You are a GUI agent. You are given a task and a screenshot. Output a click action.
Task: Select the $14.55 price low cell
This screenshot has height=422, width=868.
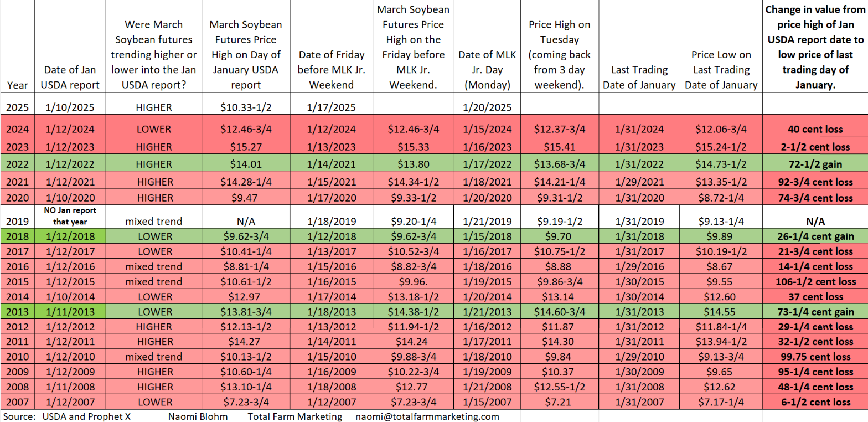tap(721, 311)
